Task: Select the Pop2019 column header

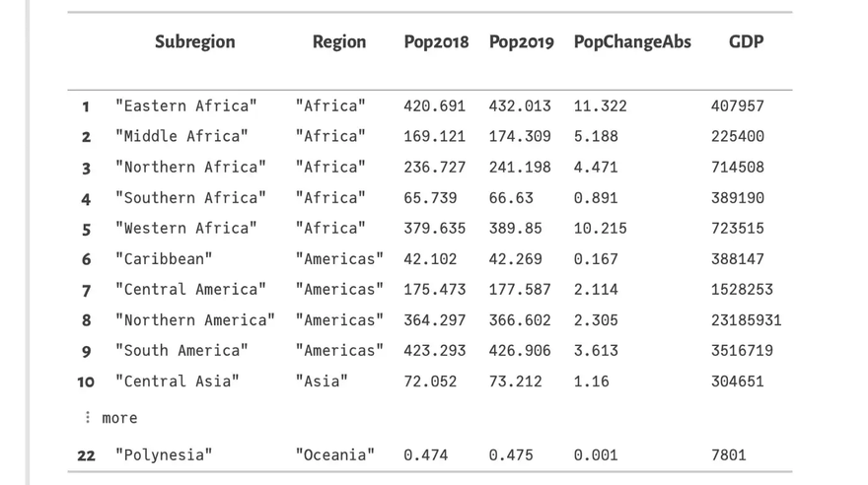Action: [521, 42]
